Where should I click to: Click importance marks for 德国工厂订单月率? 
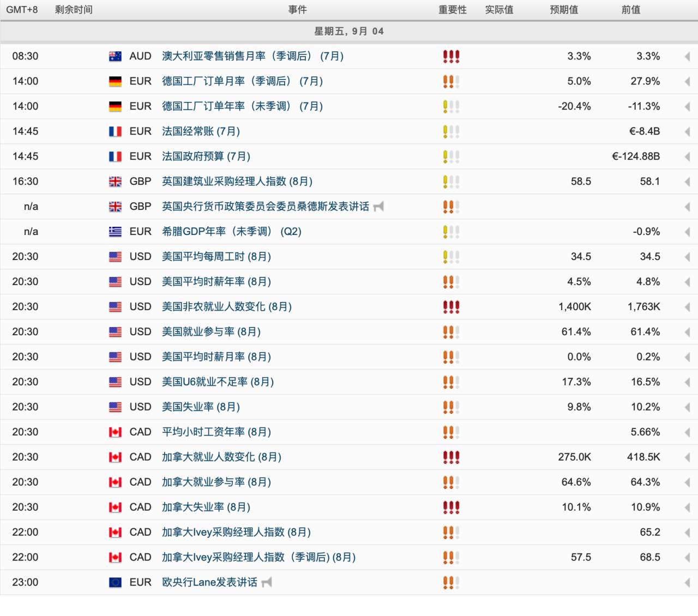[x=451, y=81]
